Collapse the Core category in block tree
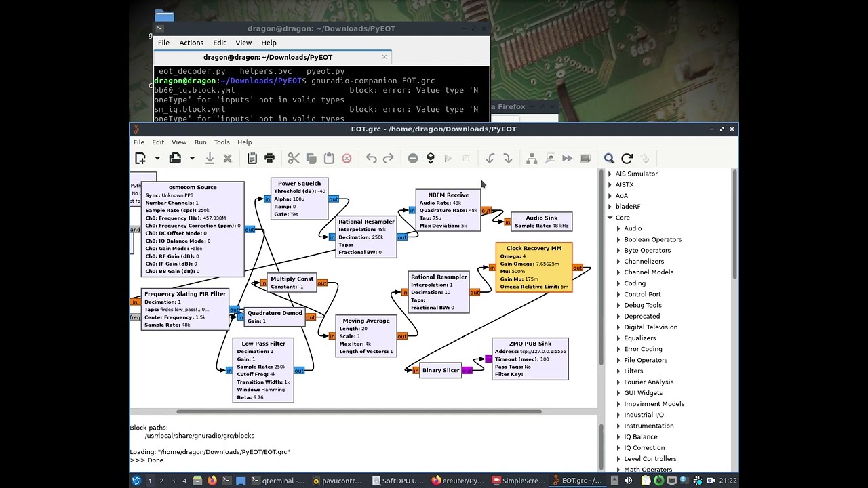Screen dimensions: 868x488 point(610,218)
